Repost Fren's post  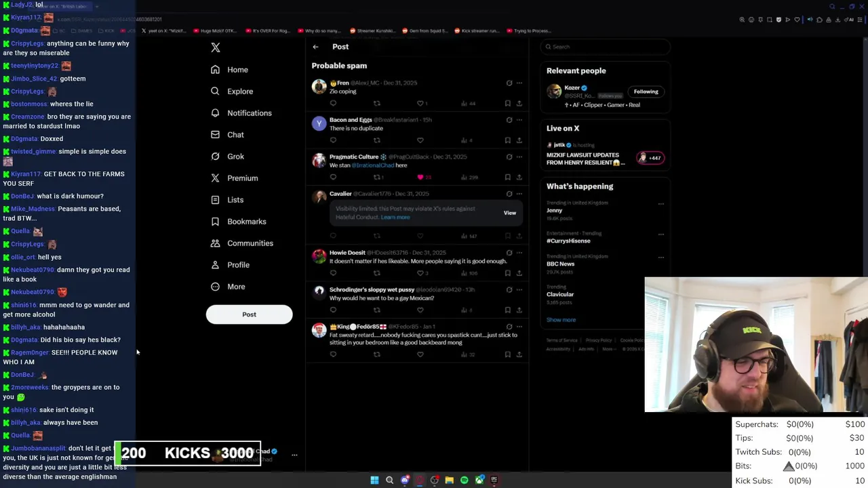point(376,104)
